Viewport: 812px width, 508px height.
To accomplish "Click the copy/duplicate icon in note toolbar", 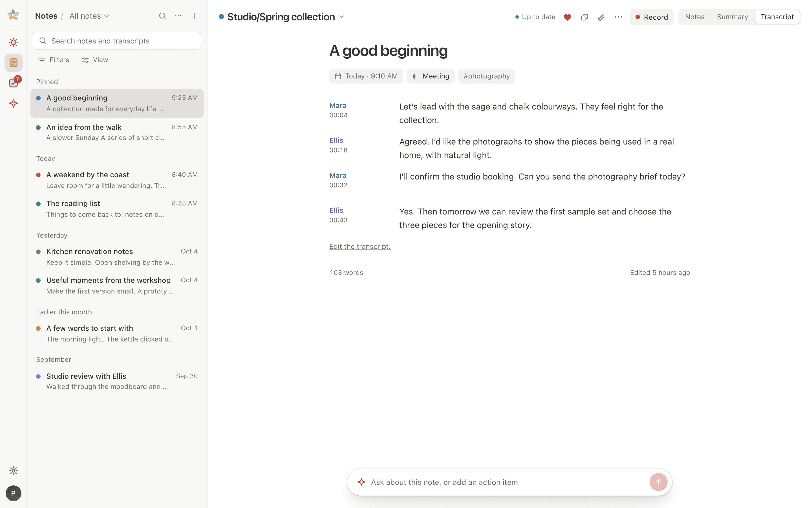I will [584, 17].
